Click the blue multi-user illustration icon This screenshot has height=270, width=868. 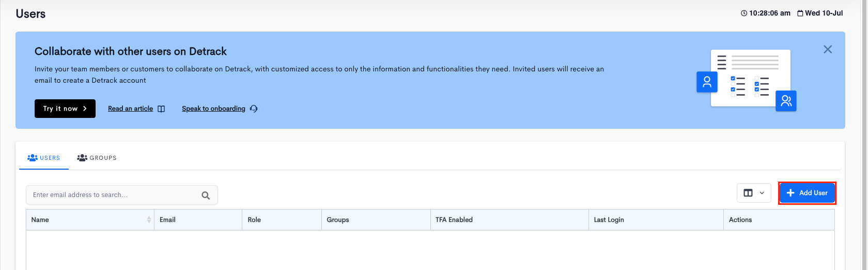click(x=786, y=101)
